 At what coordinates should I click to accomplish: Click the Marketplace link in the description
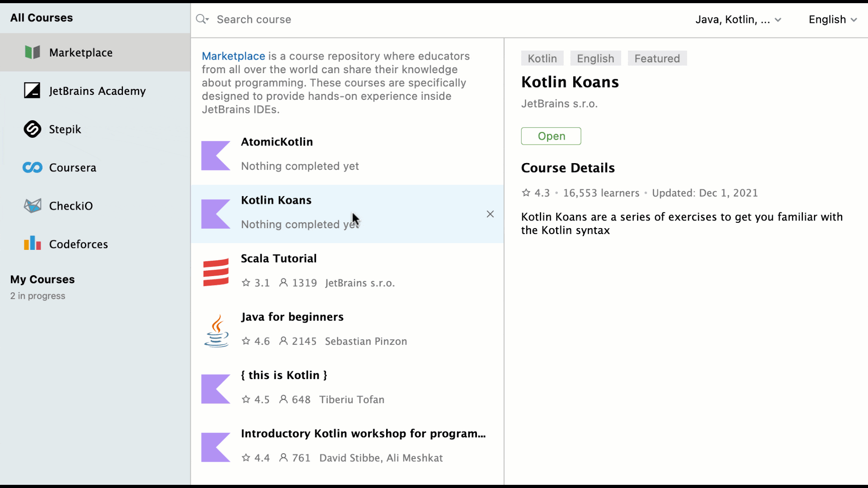[233, 56]
